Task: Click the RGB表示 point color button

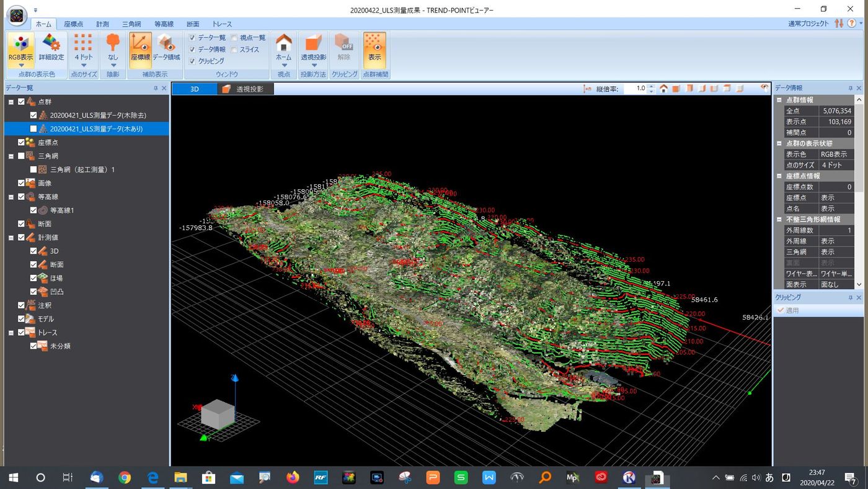Action: [20, 50]
